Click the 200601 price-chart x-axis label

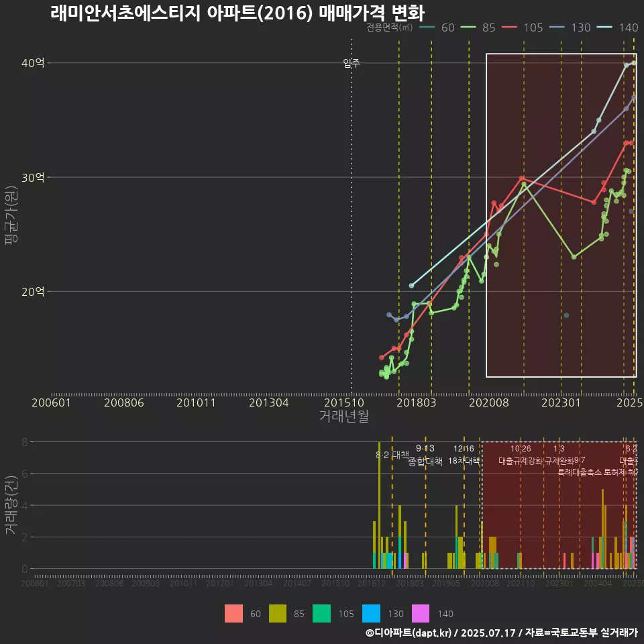pyautogui.click(x=52, y=402)
